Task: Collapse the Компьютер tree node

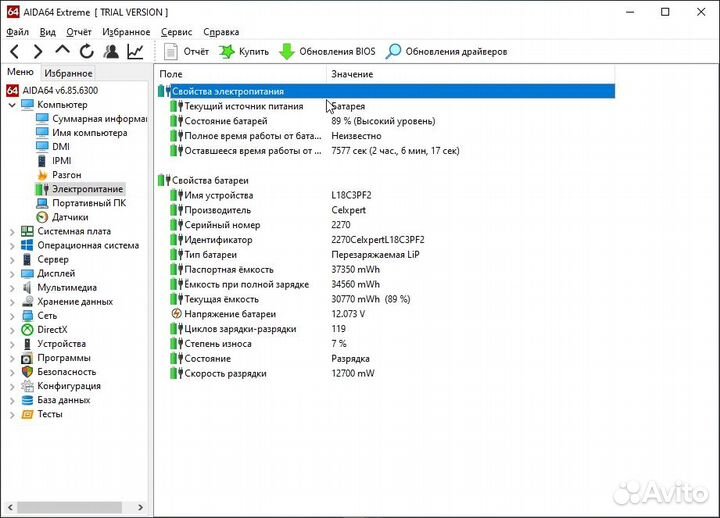Action: tap(12, 105)
